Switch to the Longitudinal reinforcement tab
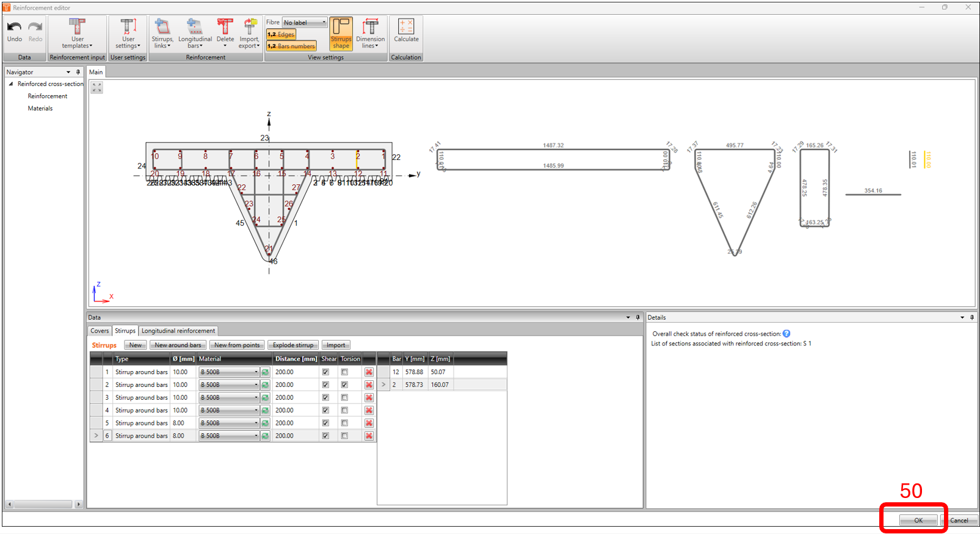 (x=178, y=331)
